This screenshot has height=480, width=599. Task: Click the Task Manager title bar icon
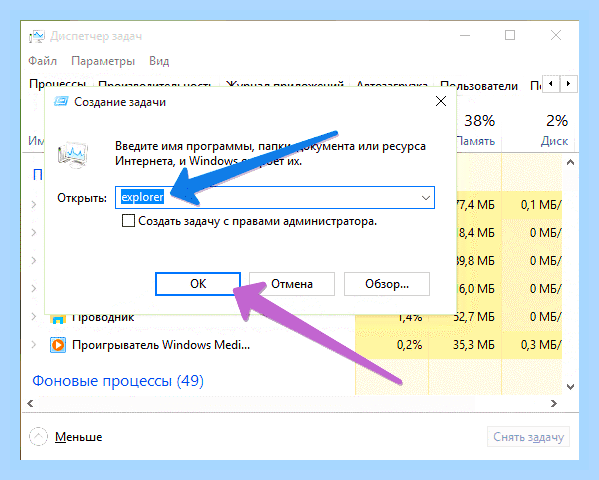tap(37, 36)
